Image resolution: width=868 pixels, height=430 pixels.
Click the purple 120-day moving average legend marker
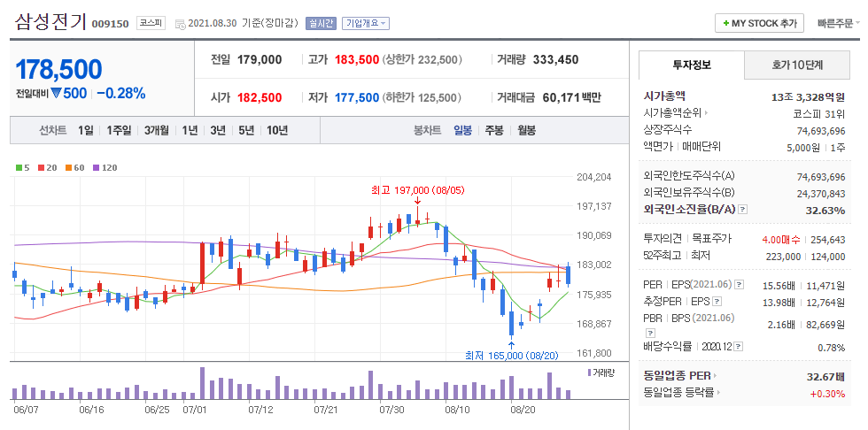click(x=96, y=167)
